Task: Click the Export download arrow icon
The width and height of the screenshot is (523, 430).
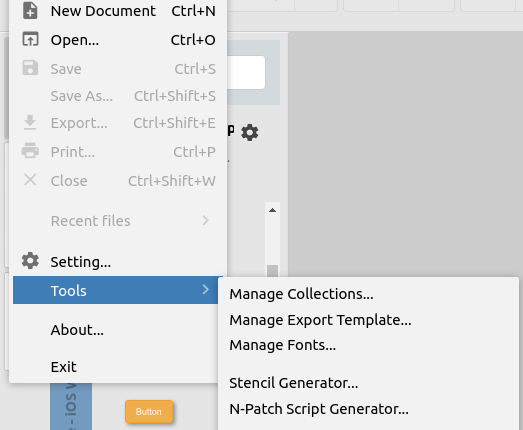Action: click(30, 122)
